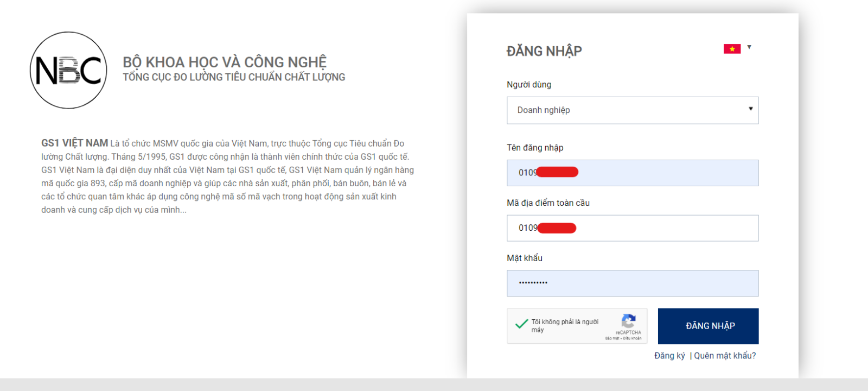Click the ĐĂNG NHẬP form title
868x391 pixels.
[544, 51]
